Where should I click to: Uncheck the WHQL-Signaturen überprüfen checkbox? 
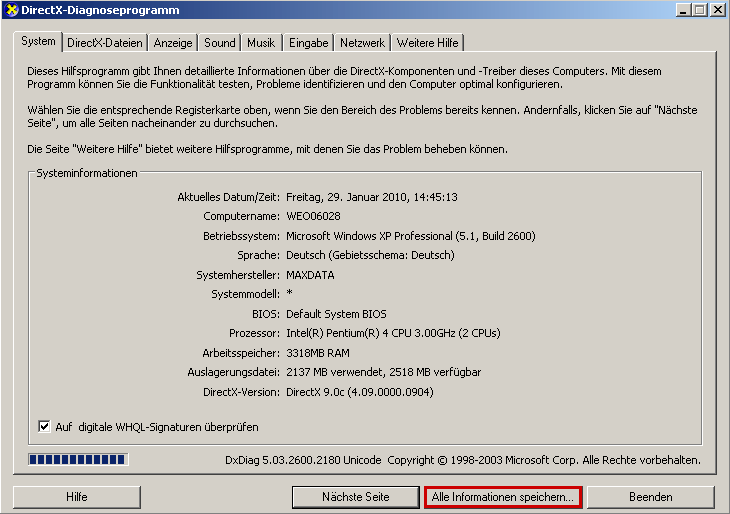click(x=44, y=426)
